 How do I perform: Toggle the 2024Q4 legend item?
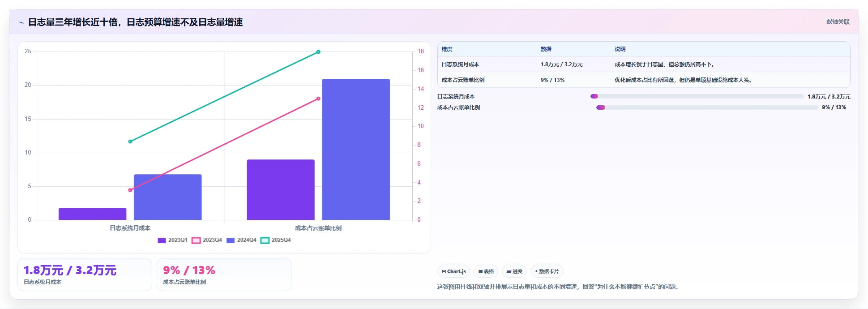click(242, 240)
